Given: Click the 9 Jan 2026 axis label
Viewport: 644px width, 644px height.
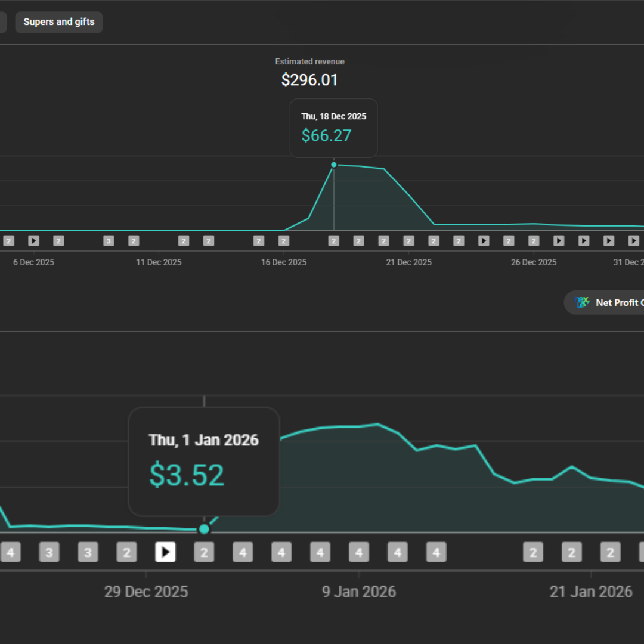Looking at the screenshot, I should 359,592.
